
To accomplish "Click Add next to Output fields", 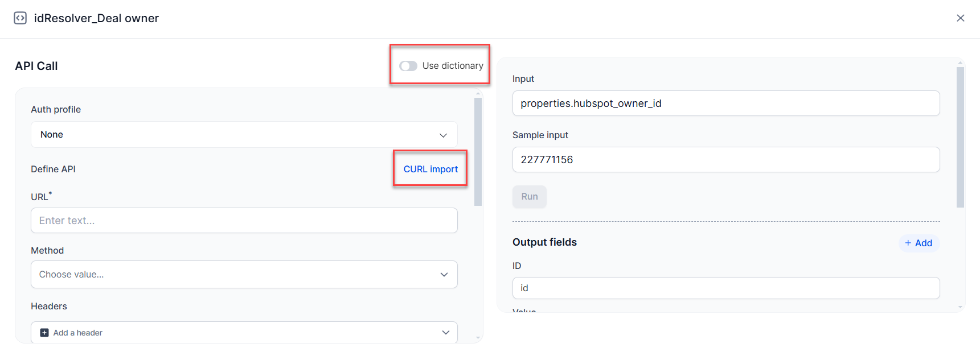I will coord(918,243).
